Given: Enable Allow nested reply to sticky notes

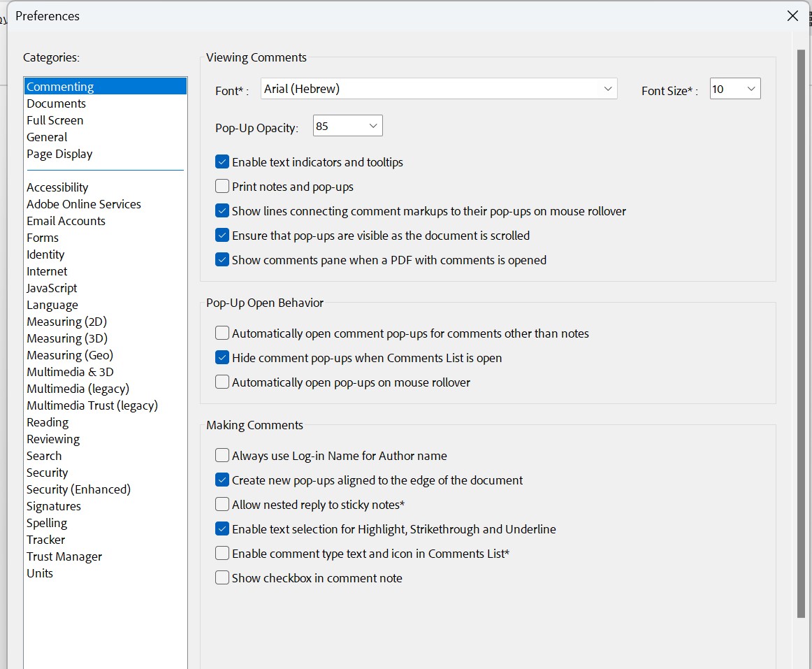Looking at the screenshot, I should 222,505.
